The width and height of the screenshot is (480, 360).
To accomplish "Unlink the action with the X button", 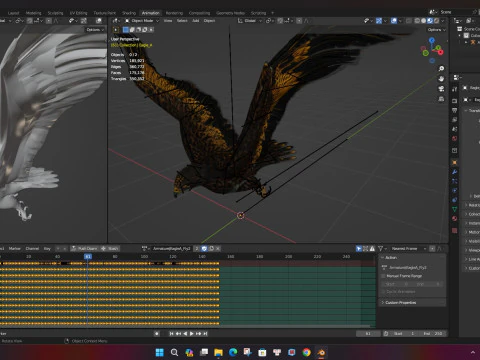I will pyautogui.click(x=218, y=249).
